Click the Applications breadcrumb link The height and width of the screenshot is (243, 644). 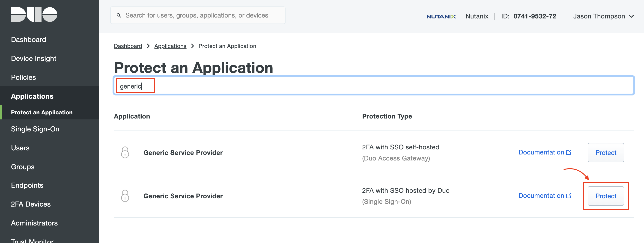pos(170,46)
